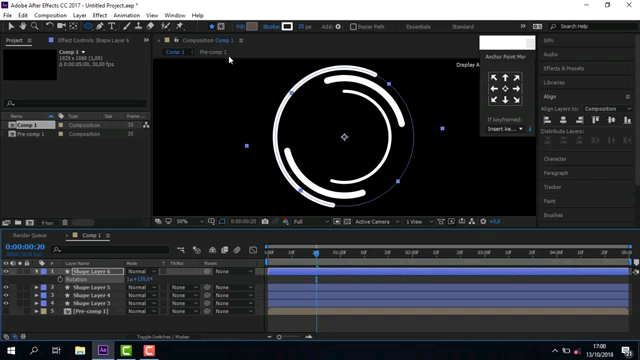Click the up arrow in Anchor Point Mover

pyautogui.click(x=505, y=78)
